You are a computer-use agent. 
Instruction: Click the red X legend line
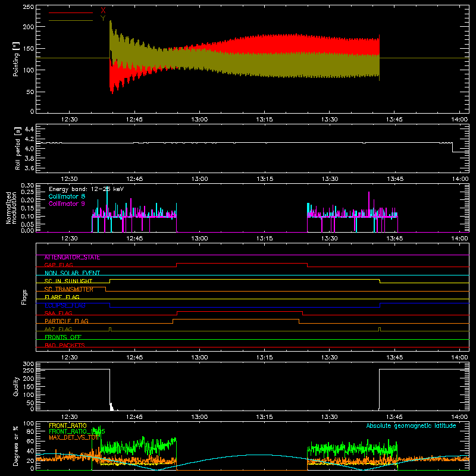tap(71, 12)
